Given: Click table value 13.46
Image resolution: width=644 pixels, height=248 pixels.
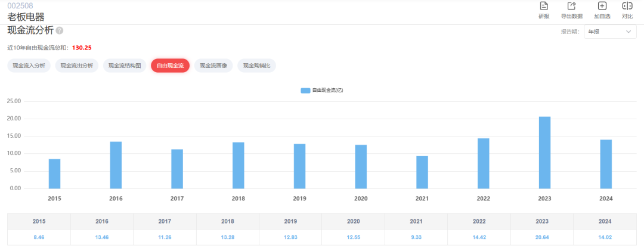Looking at the screenshot, I should point(102,237).
